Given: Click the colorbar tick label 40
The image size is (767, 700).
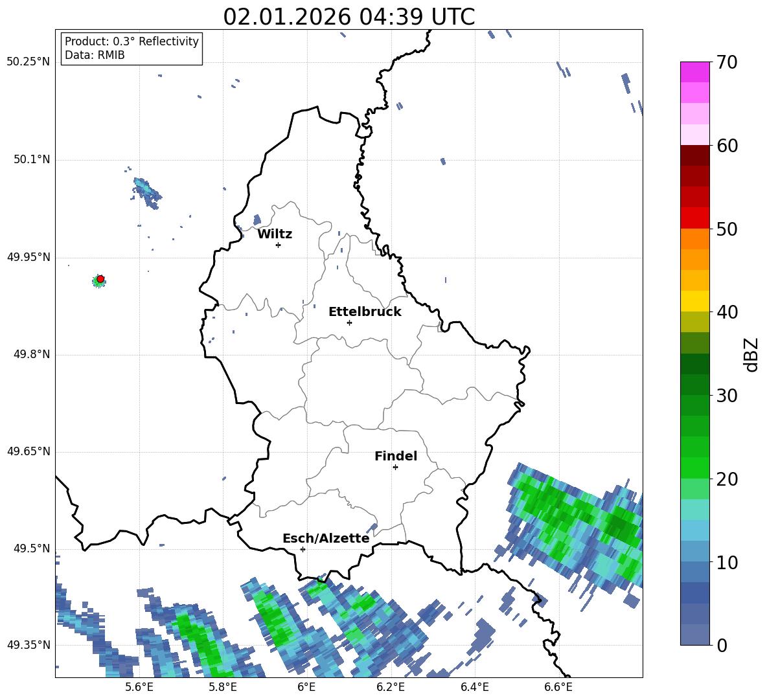Looking at the screenshot, I should 727,312.
